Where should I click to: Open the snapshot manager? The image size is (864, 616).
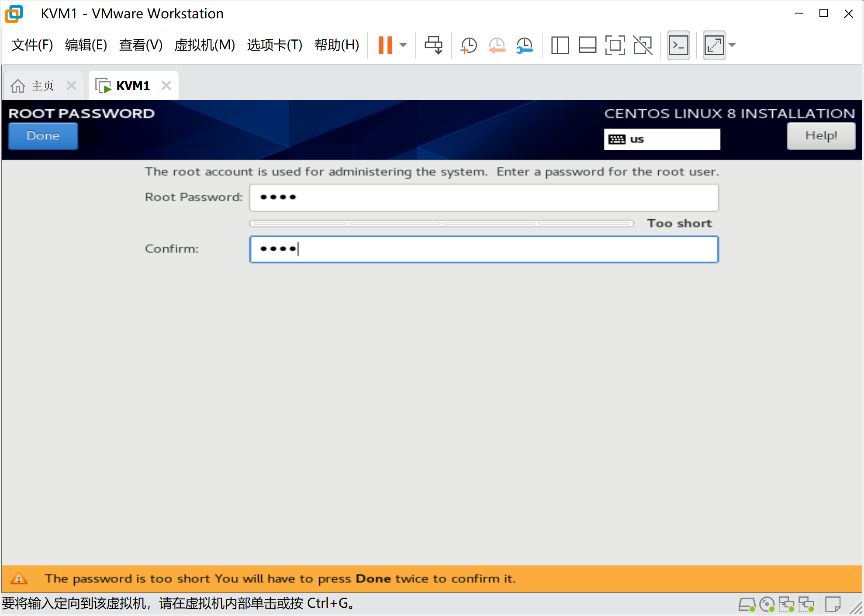(524, 45)
